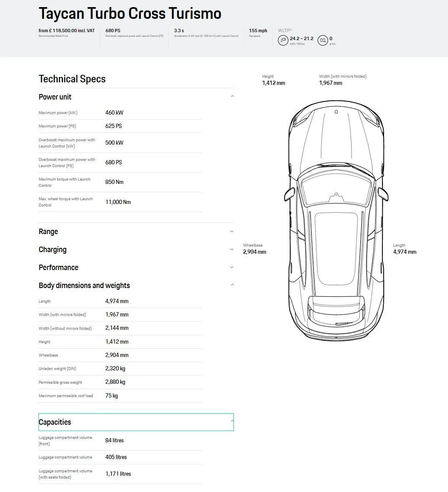This screenshot has width=448, height=492.
Task: Expand the Range section chevron
Action: click(x=232, y=232)
